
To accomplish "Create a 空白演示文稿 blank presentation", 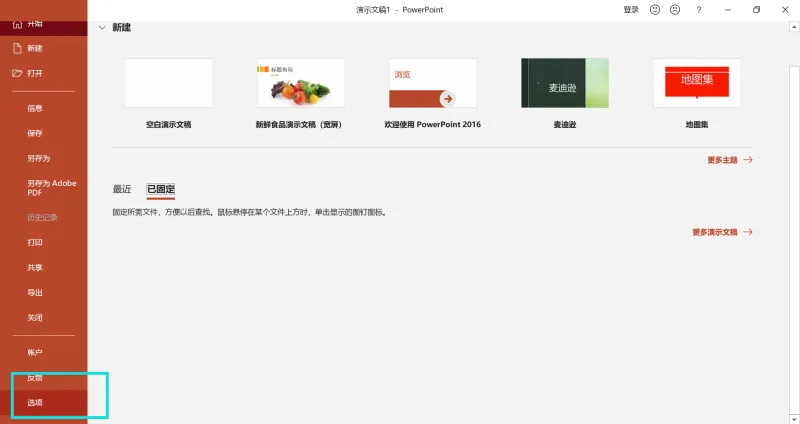I will [168, 83].
